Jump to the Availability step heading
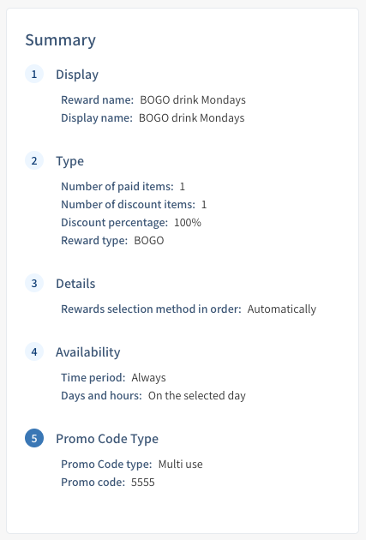This screenshot has height=540, width=366. (88, 352)
